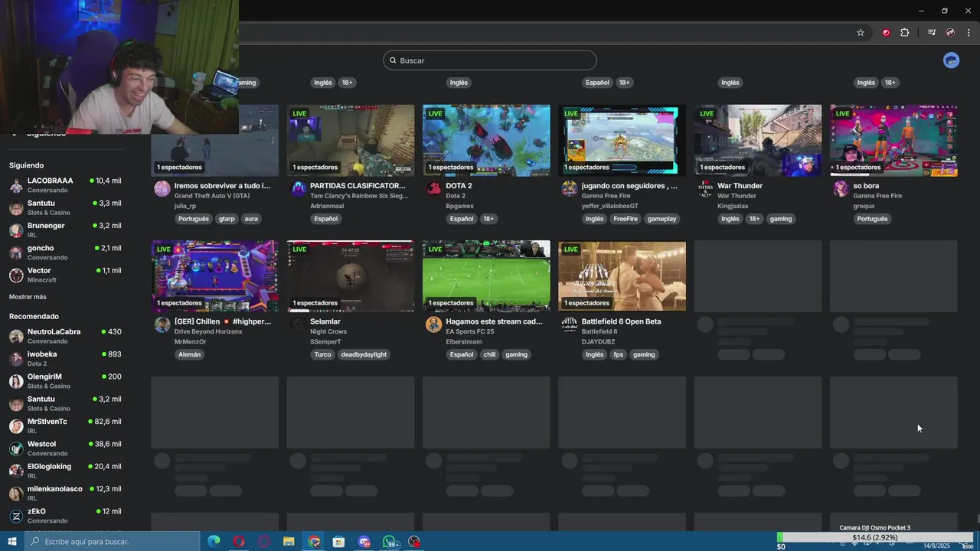Image resolution: width=980 pixels, height=551 pixels.
Task: Select the aura tag
Action: 251,219
